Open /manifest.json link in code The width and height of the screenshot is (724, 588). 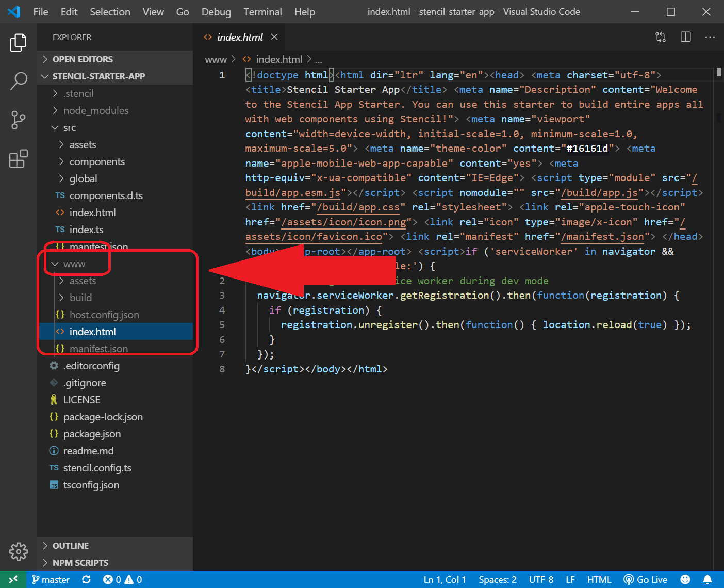[x=602, y=237]
